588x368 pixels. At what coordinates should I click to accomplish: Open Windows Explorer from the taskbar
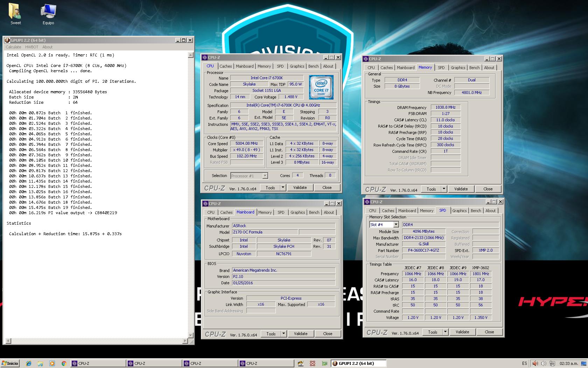(40, 363)
